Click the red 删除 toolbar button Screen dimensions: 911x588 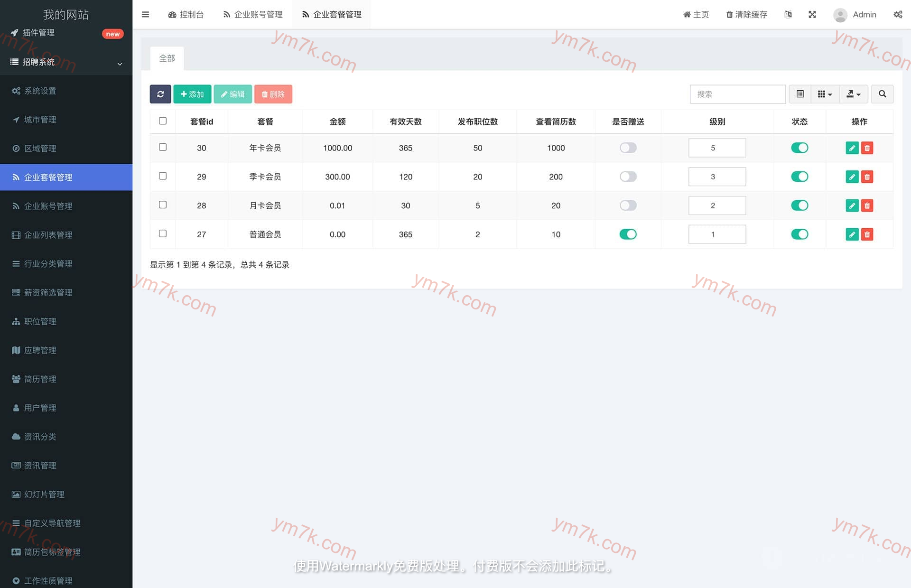point(273,94)
